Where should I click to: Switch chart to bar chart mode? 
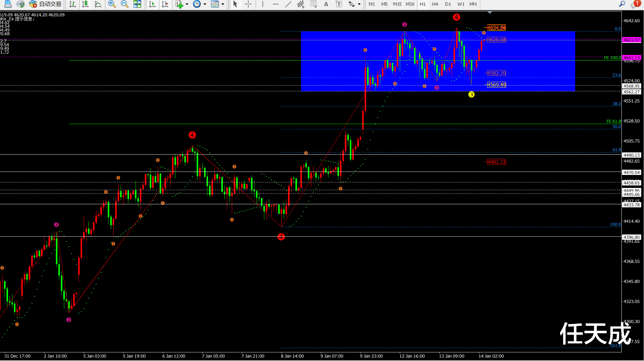pos(73,4)
